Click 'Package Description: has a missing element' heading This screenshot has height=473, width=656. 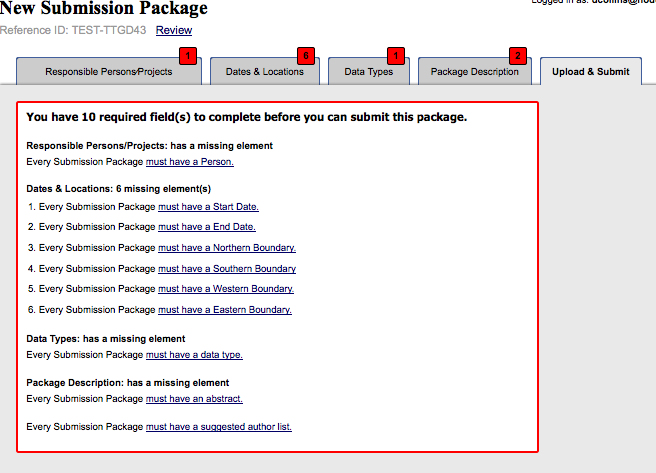[128, 383]
